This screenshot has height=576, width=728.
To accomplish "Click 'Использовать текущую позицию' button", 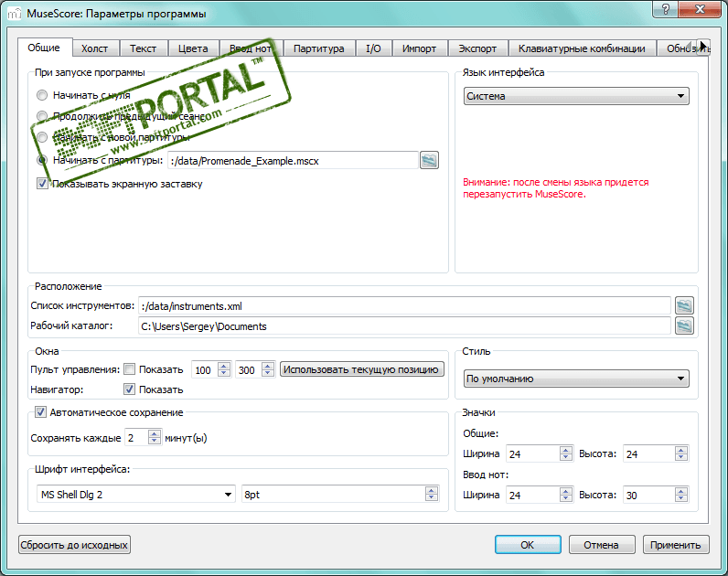I will [361, 369].
